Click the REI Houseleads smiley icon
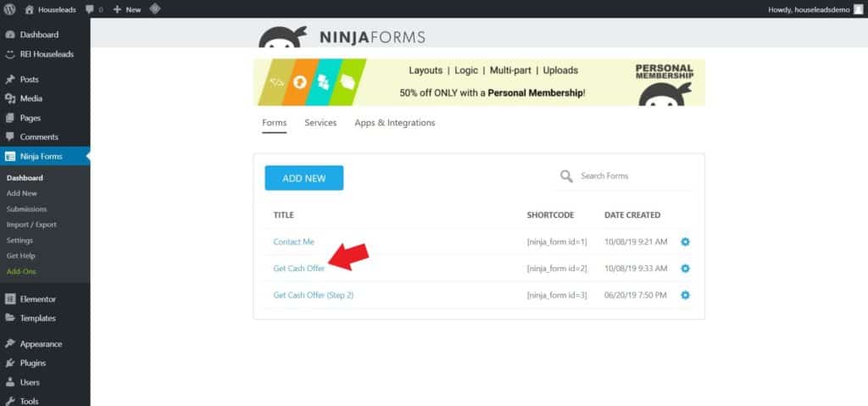 point(10,54)
